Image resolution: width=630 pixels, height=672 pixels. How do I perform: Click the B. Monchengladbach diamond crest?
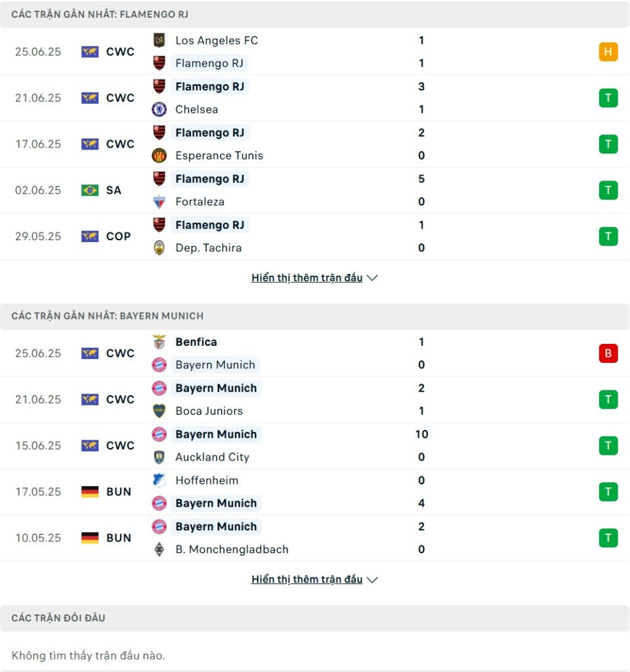point(159,549)
